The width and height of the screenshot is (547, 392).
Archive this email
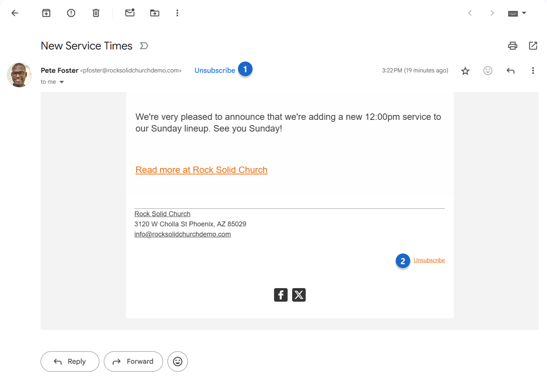46,13
